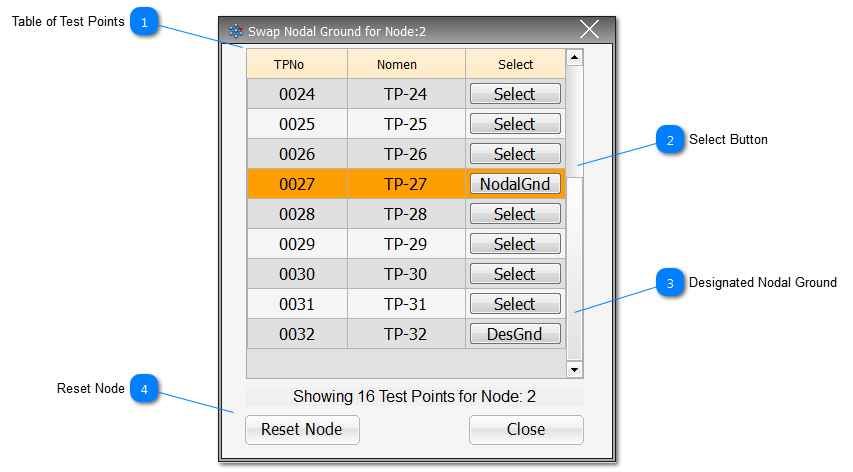Click the NodalGnd button for TP-27
This screenshot has width=853, height=472.
tap(515, 184)
